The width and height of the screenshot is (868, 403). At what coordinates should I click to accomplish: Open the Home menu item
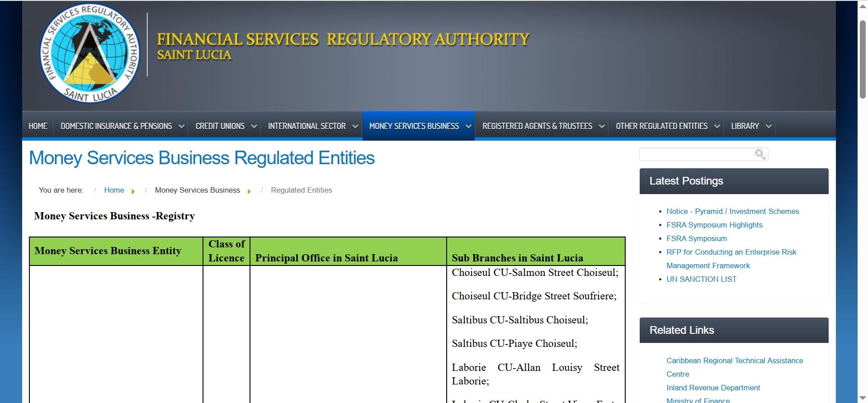38,126
